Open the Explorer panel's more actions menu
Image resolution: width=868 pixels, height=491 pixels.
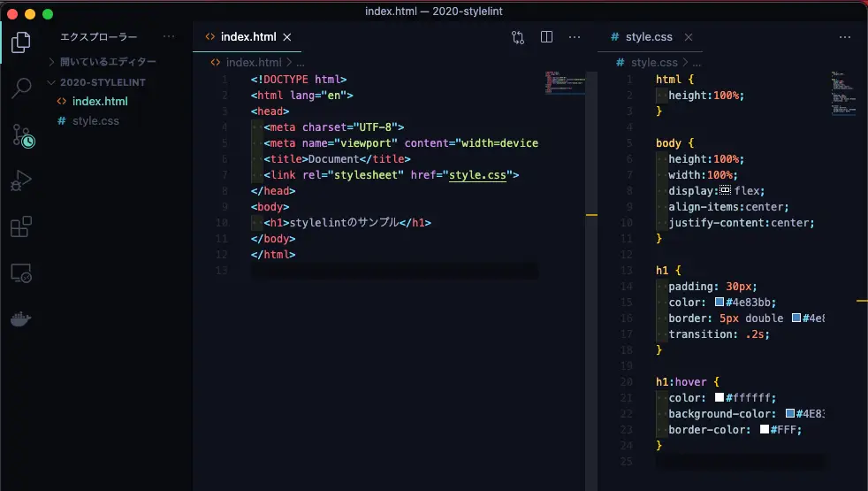tap(169, 37)
